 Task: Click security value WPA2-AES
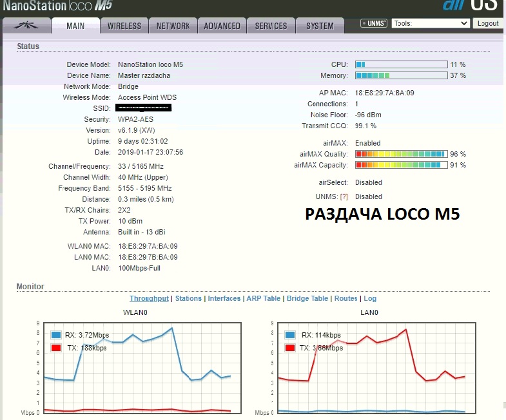(135, 119)
